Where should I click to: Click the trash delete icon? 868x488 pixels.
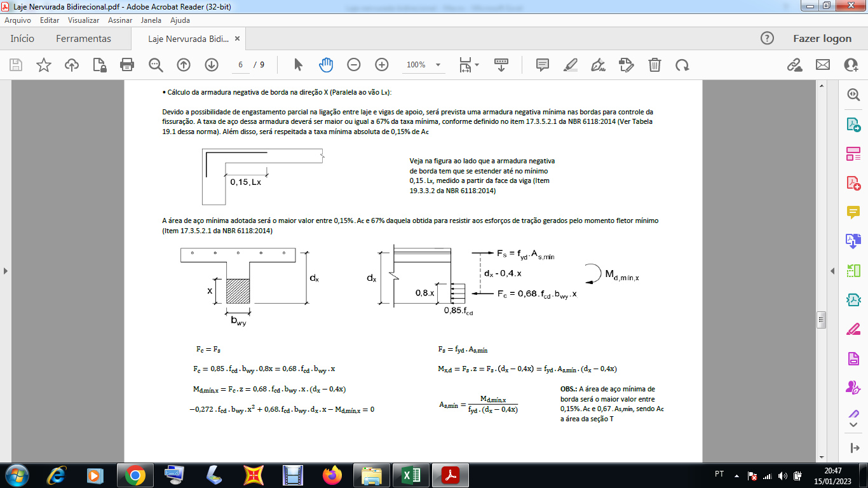654,65
